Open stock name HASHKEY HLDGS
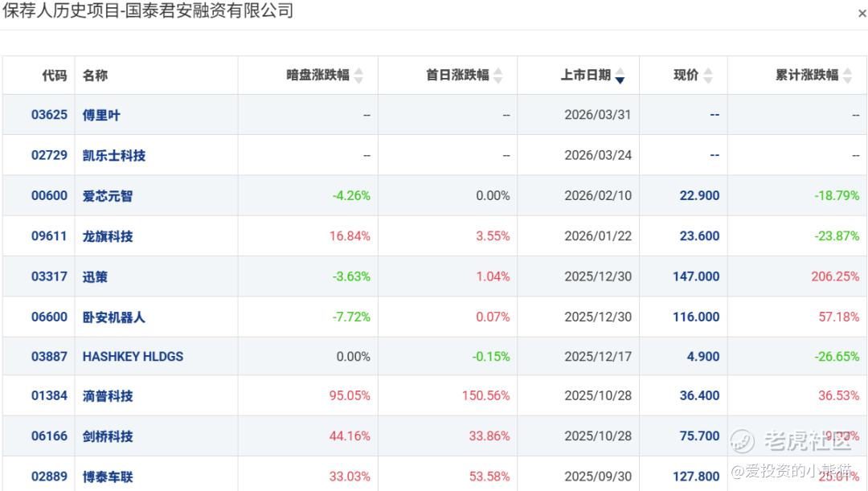 [133, 357]
